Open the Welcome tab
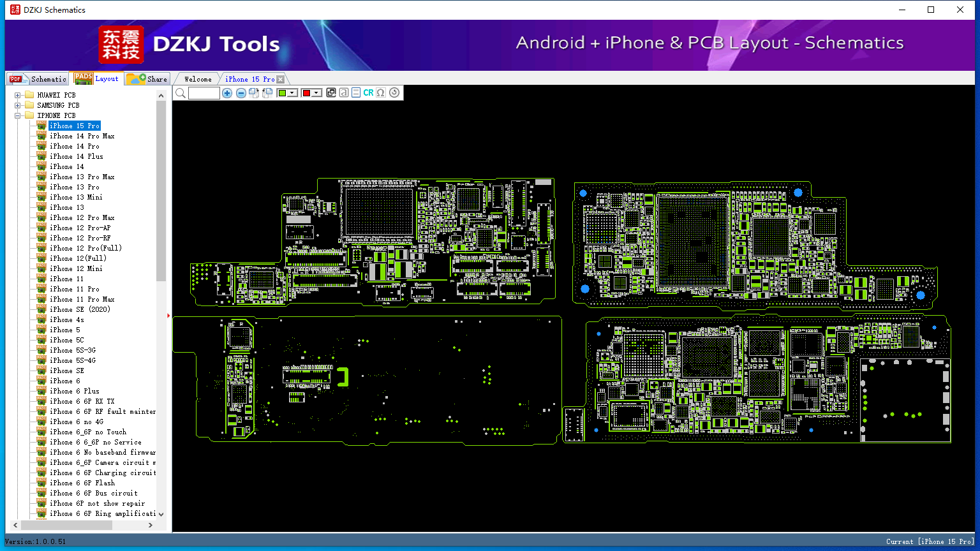Screen dimensions: 980x551 [x=197, y=78]
